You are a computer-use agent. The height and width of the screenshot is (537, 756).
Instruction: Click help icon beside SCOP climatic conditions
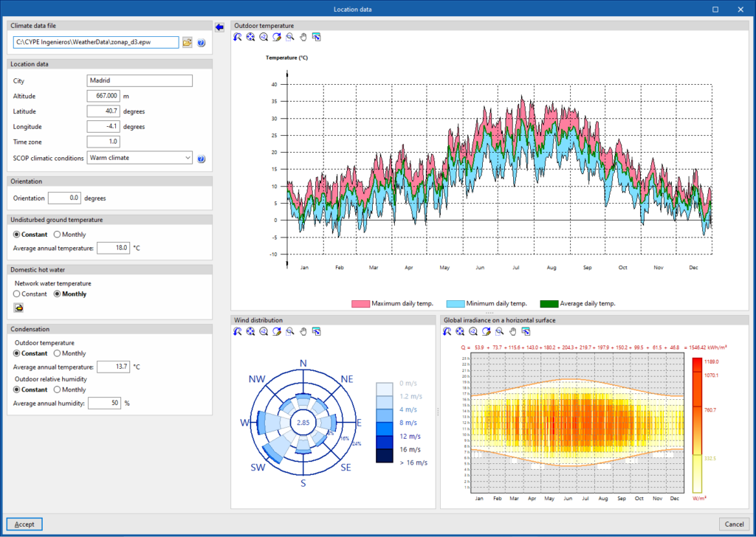[x=201, y=159]
